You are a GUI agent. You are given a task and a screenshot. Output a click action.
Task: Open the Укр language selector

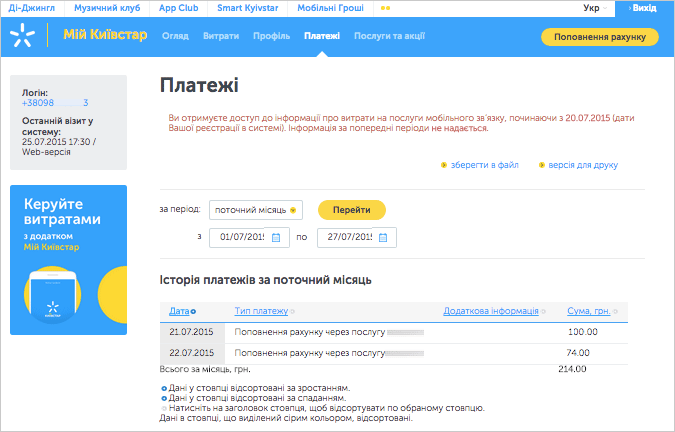(x=598, y=8)
